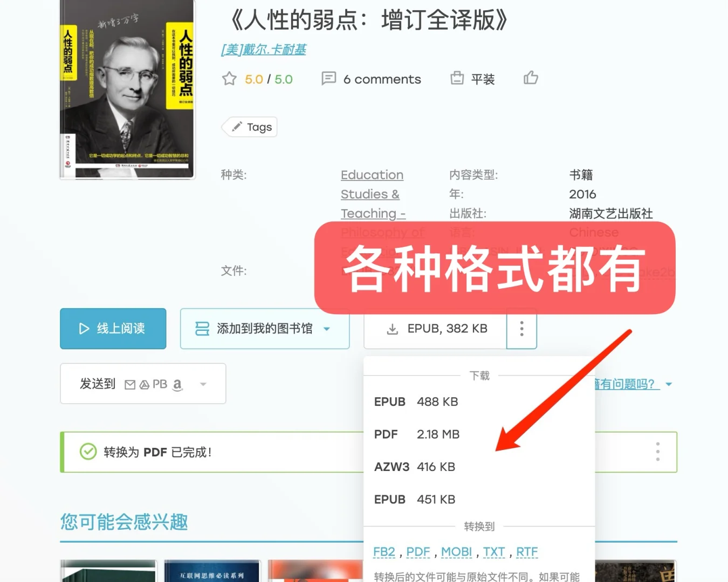Image resolution: width=728 pixels, height=582 pixels.
Task: Toggle the three-dot formats menu beside EPUB
Action: (521, 329)
